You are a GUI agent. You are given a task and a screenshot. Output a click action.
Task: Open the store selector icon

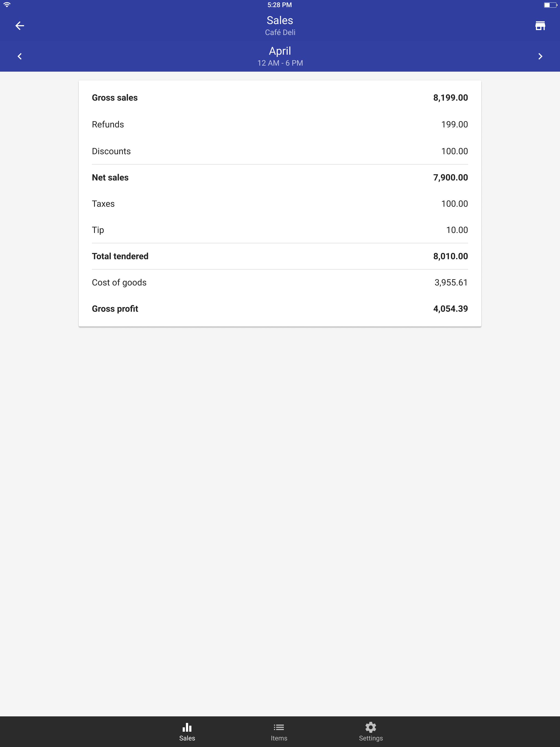coord(540,26)
